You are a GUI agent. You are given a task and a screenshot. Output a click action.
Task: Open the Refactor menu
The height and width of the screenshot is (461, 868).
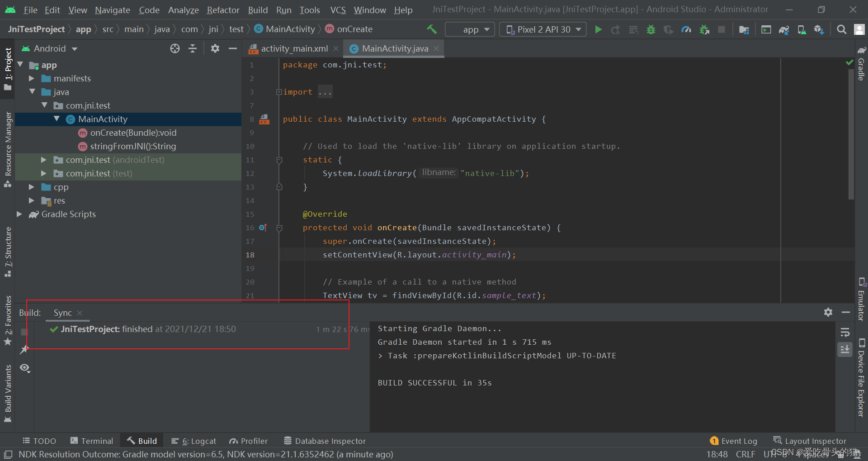(223, 10)
